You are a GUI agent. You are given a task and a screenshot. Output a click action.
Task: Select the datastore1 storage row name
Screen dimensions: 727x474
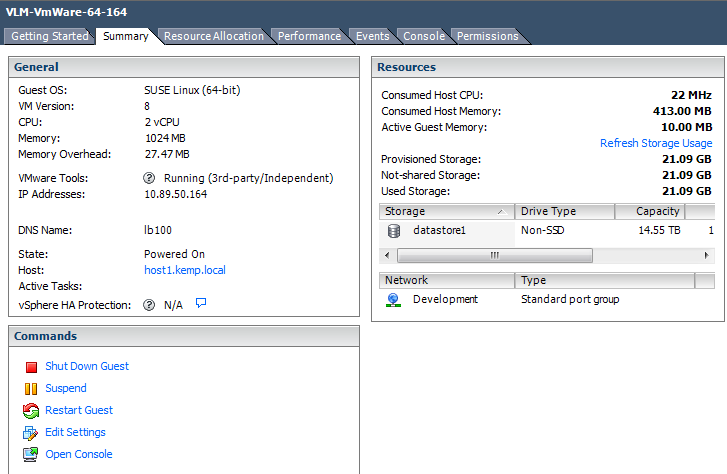tap(440, 231)
